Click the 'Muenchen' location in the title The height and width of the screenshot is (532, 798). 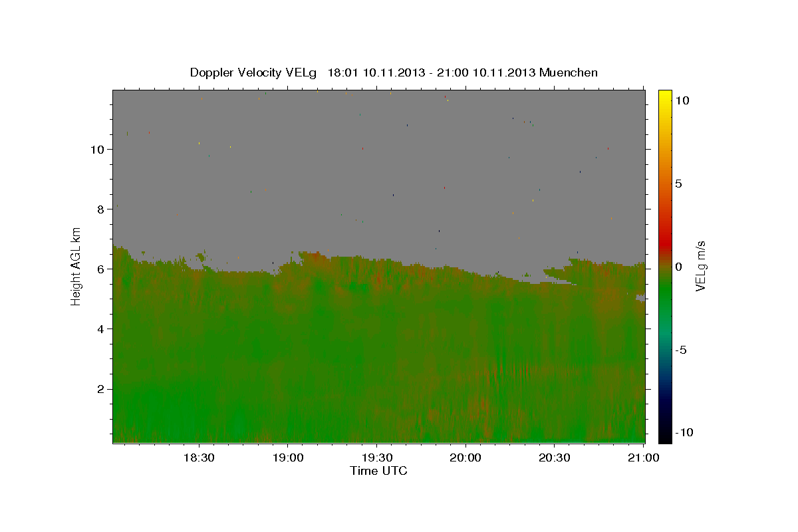[x=569, y=72]
